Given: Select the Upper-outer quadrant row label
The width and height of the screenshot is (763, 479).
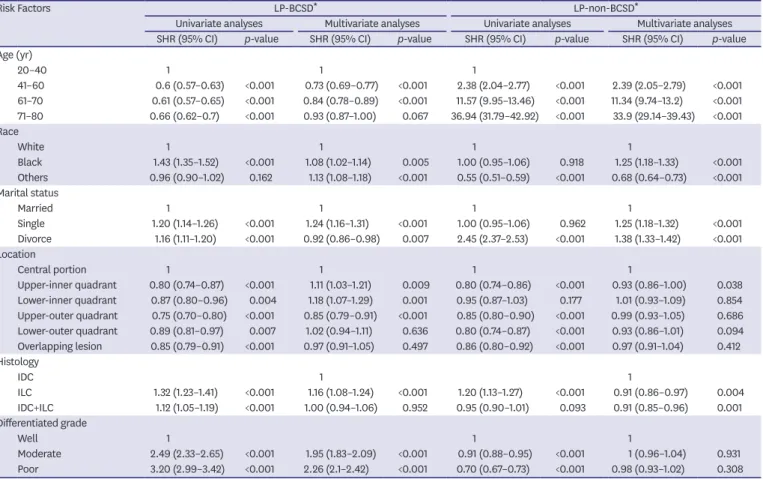Looking at the screenshot, I should coord(68,315).
